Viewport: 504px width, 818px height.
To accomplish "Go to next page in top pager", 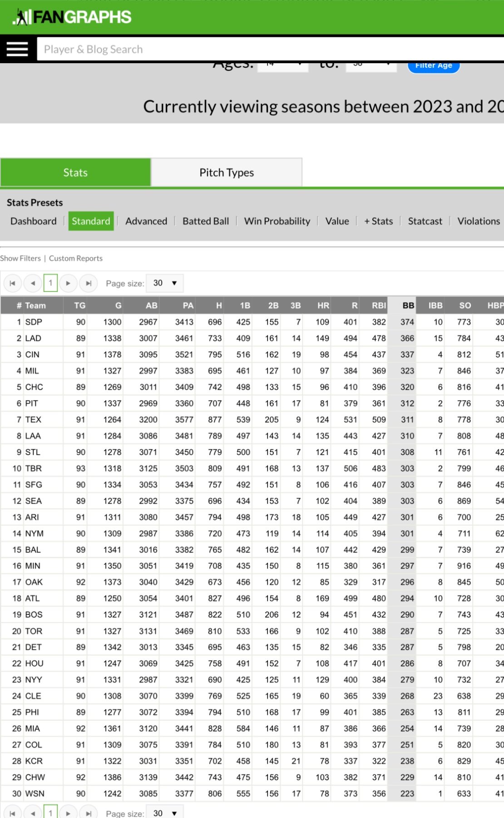I will click(x=68, y=283).
